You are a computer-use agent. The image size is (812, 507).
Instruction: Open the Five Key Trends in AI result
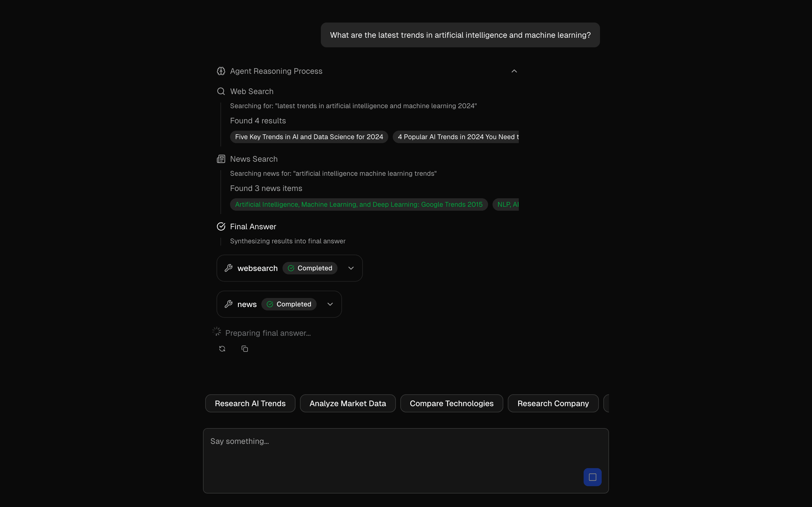point(309,137)
